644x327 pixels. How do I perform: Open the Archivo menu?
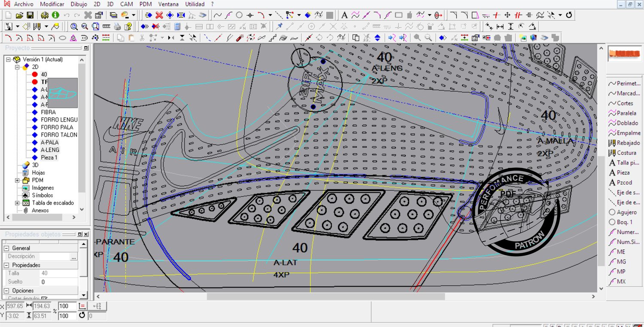(x=24, y=4)
